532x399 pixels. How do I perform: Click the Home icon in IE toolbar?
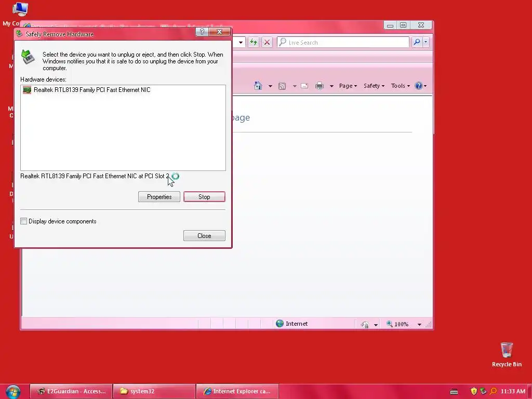point(258,86)
